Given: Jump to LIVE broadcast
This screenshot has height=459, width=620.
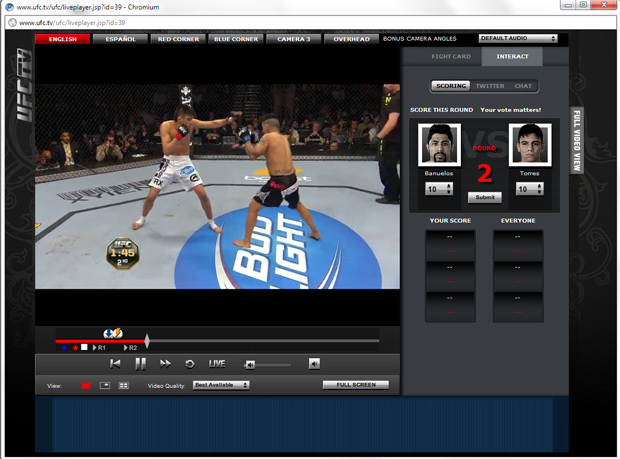Looking at the screenshot, I should pyautogui.click(x=217, y=364).
